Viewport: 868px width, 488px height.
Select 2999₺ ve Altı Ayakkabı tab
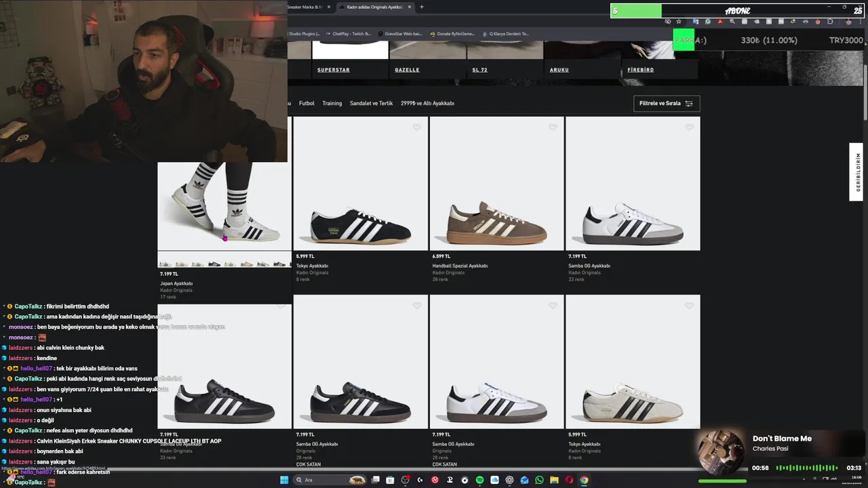coord(427,103)
